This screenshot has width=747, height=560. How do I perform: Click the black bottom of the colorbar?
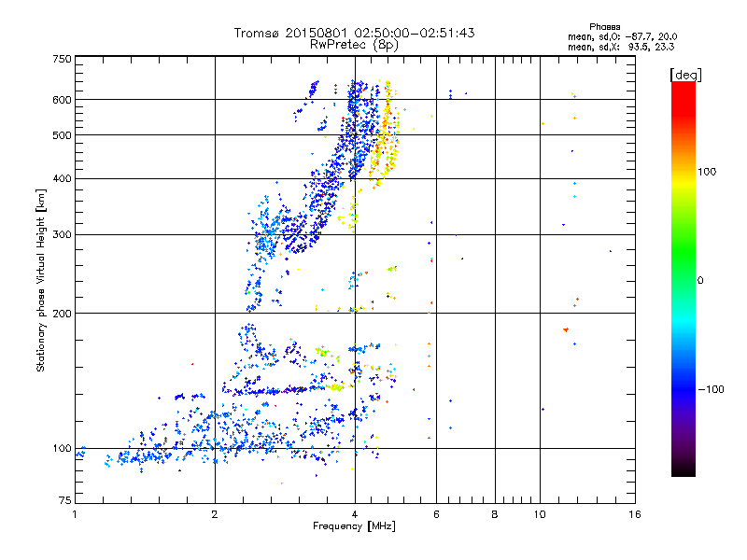click(684, 470)
